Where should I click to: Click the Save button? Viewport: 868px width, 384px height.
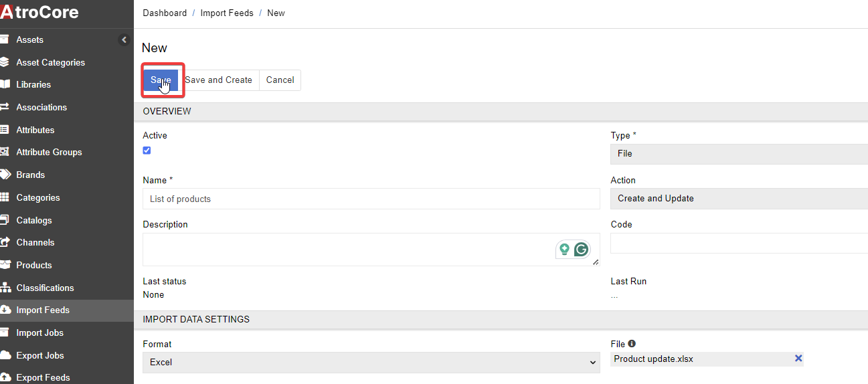click(x=161, y=80)
